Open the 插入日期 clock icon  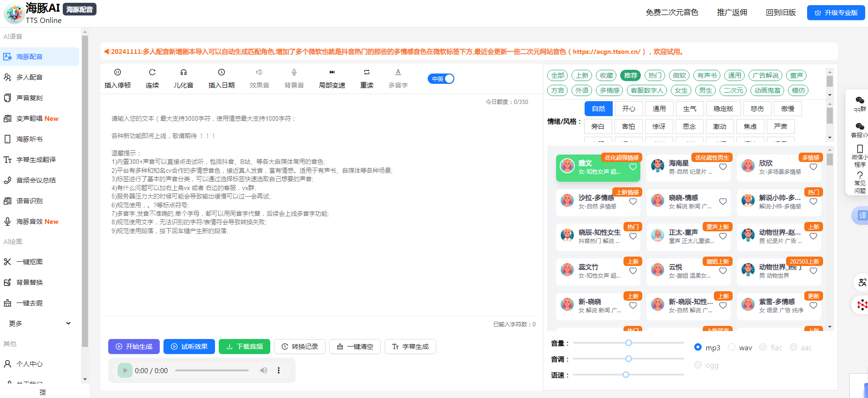pos(222,72)
